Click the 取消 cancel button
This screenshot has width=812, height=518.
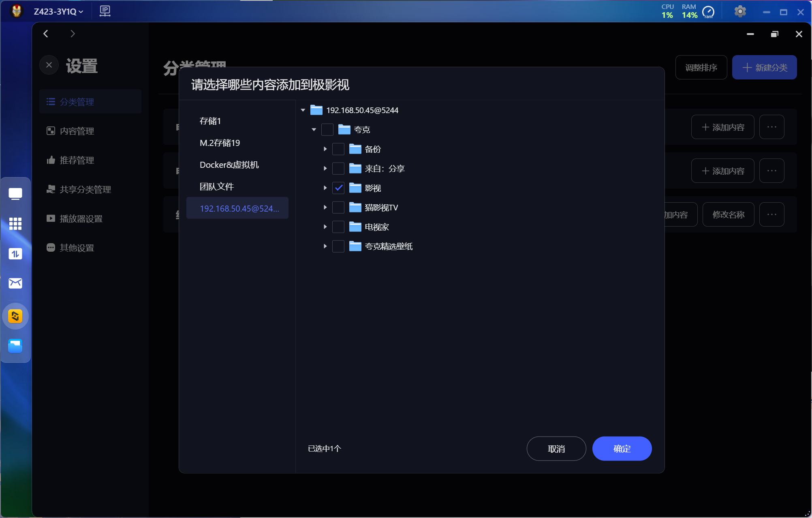pyautogui.click(x=556, y=449)
